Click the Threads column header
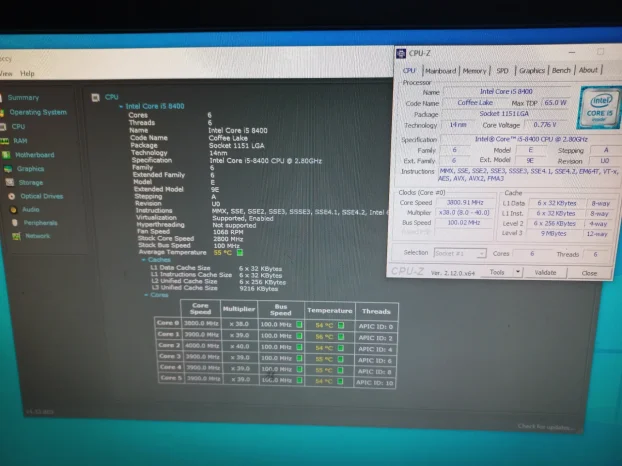The width and height of the screenshot is (622, 466). (x=376, y=311)
